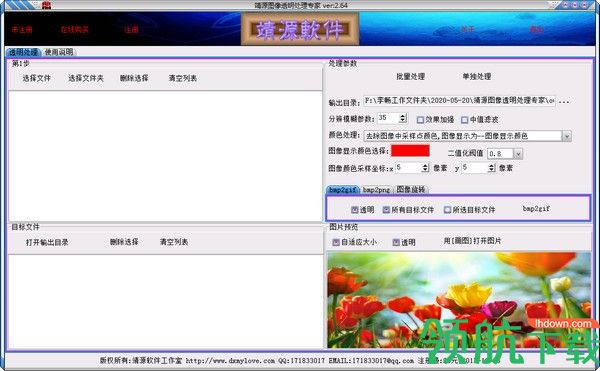Screen dimensions: 600x371
Task: Click the 选择文件 button
Action: [36, 78]
